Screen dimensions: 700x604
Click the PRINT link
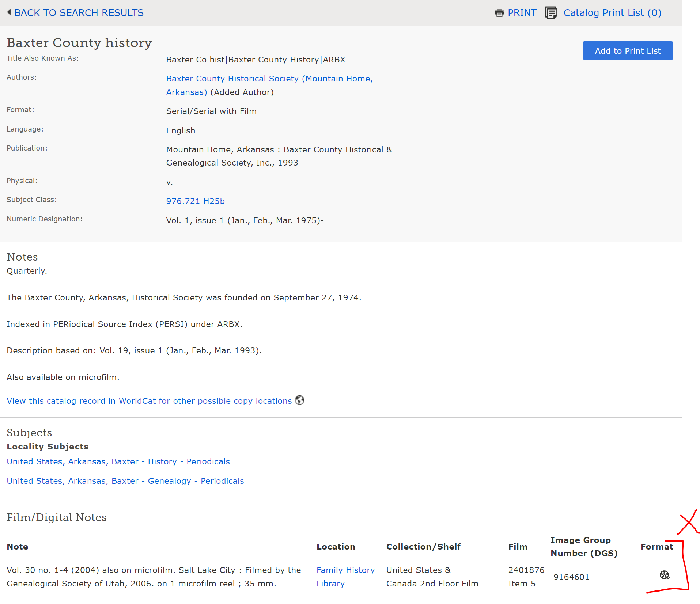coord(522,13)
